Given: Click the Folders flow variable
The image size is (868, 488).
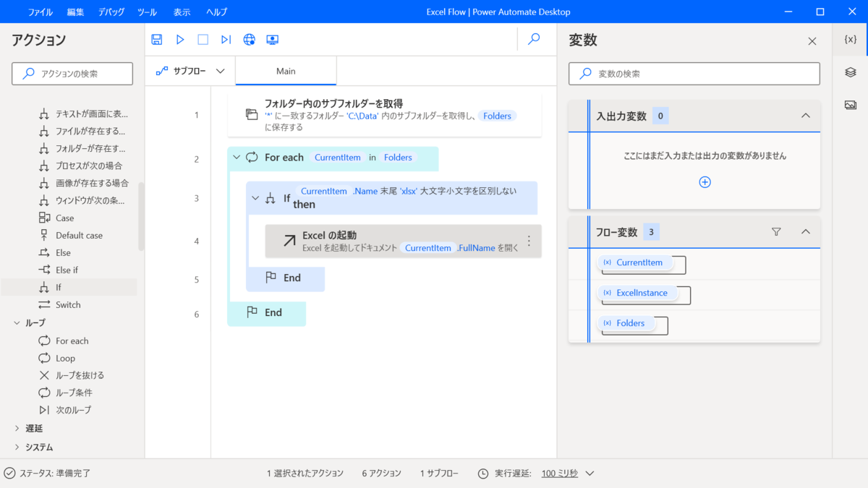Looking at the screenshot, I should [x=628, y=323].
